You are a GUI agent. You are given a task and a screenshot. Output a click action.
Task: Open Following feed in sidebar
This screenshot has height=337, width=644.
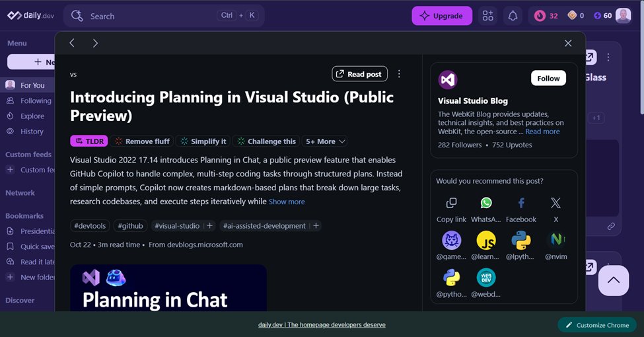(x=28, y=100)
